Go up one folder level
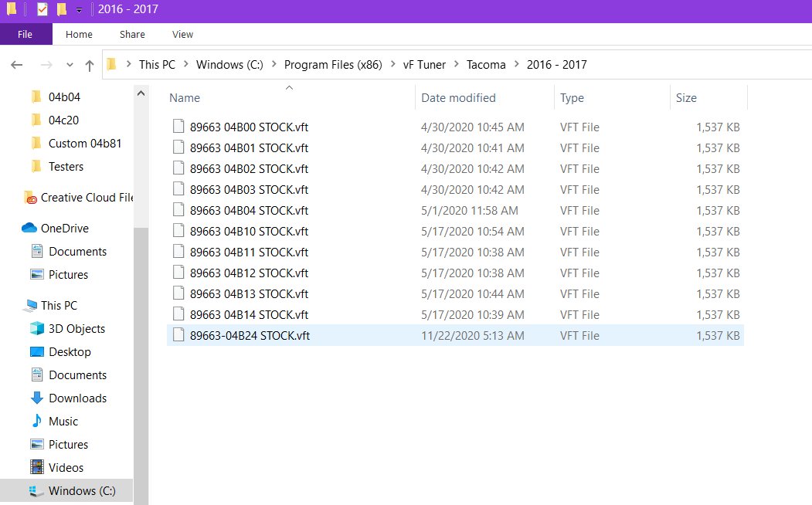Screen dimensions: 812x505 pyautogui.click(x=89, y=65)
